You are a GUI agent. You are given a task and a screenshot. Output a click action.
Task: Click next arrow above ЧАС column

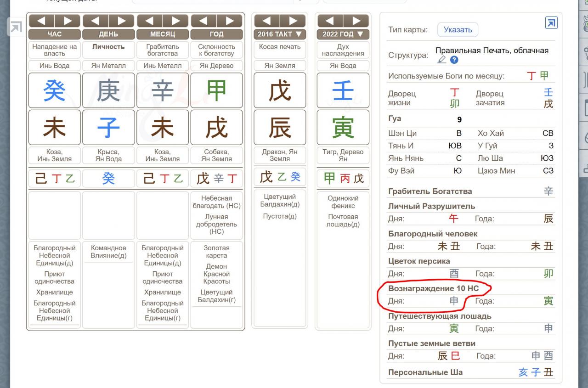[68, 21]
